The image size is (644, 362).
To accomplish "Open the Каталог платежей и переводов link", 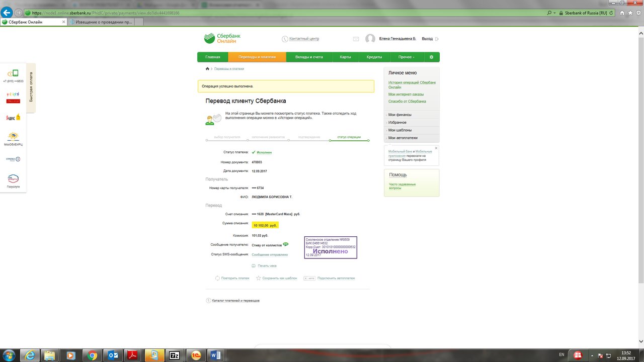I will tap(236, 301).
